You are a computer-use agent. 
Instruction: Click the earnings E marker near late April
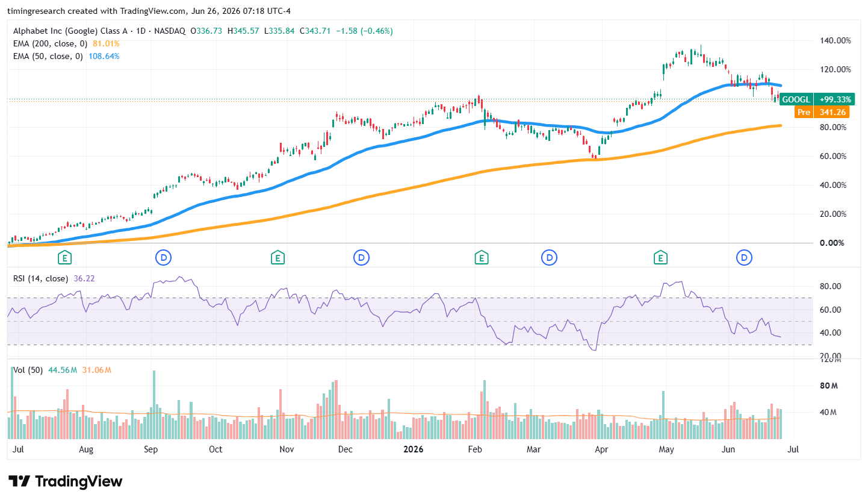coord(661,258)
